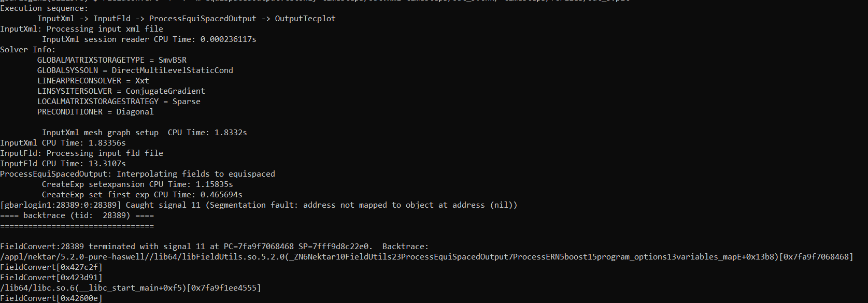Click the CreateExp setexpansion CPU Time line
Image resolution: width=868 pixels, height=303 pixels.
pos(137,184)
